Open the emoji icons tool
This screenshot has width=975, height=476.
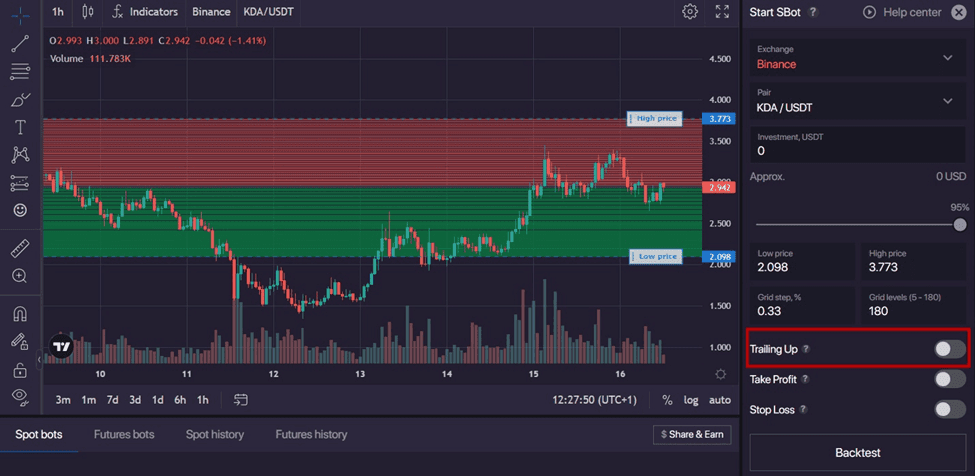pyautogui.click(x=20, y=211)
